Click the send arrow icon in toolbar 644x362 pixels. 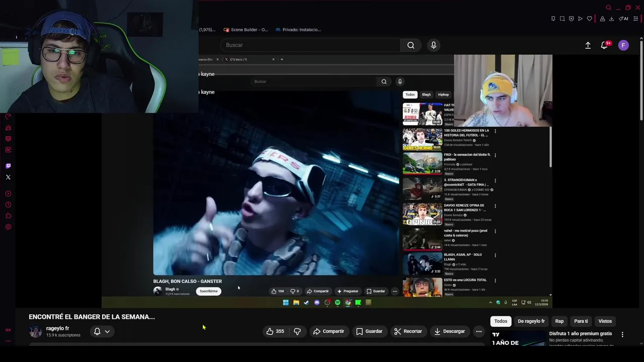pyautogui.click(x=580, y=19)
